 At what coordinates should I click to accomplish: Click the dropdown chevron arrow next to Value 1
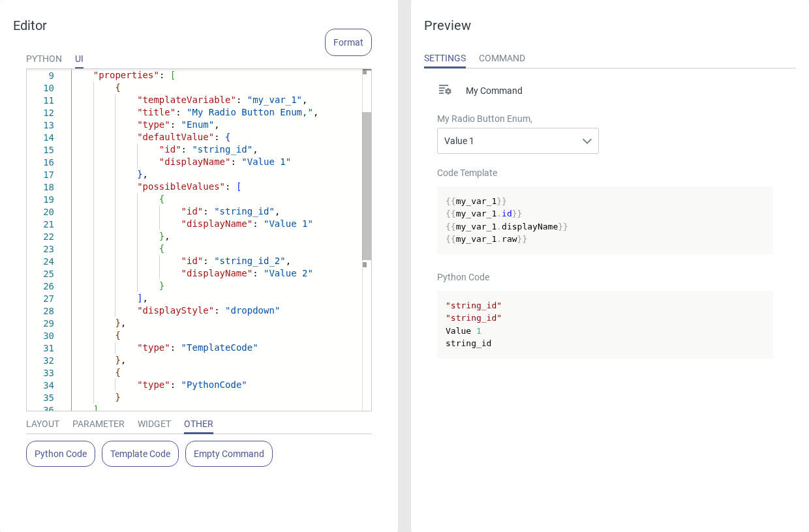point(587,141)
